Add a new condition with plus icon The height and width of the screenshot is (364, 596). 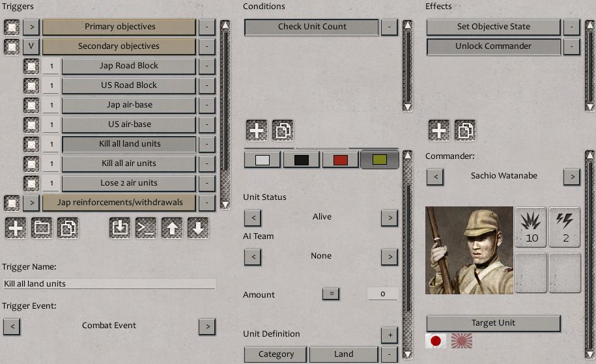(x=257, y=131)
